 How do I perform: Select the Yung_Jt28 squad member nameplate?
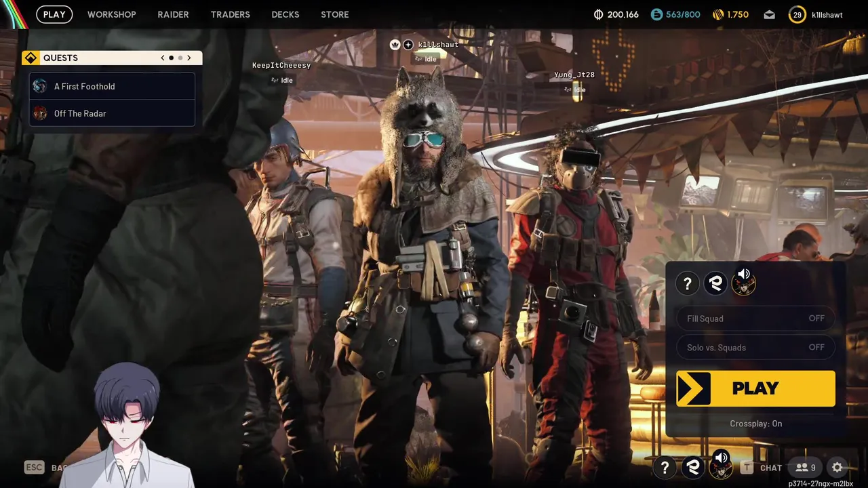tap(574, 75)
